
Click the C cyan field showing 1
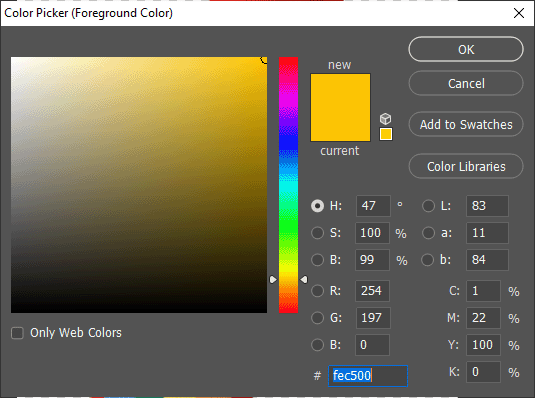(483, 291)
